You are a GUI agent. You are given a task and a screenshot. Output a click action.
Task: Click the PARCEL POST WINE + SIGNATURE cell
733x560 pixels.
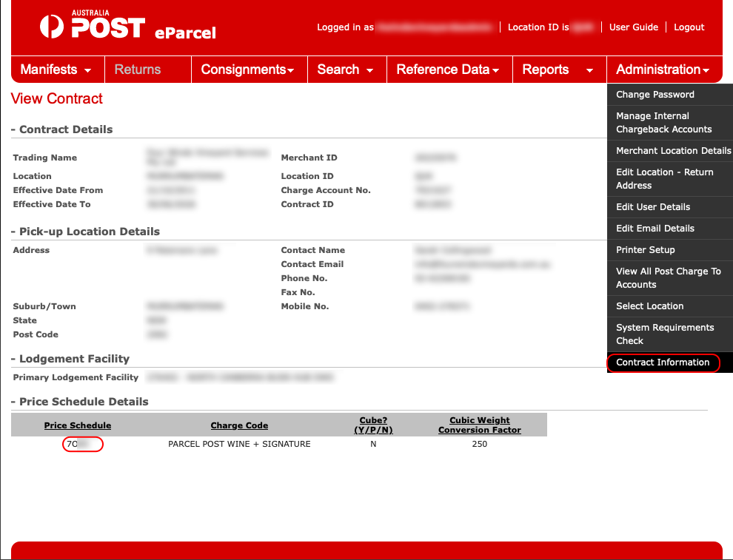[x=239, y=444]
